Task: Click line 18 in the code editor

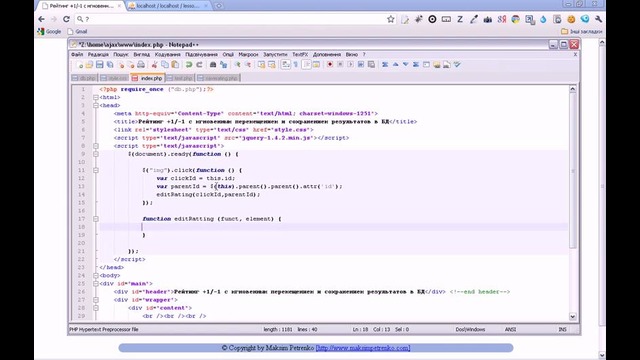Action: tap(333, 227)
